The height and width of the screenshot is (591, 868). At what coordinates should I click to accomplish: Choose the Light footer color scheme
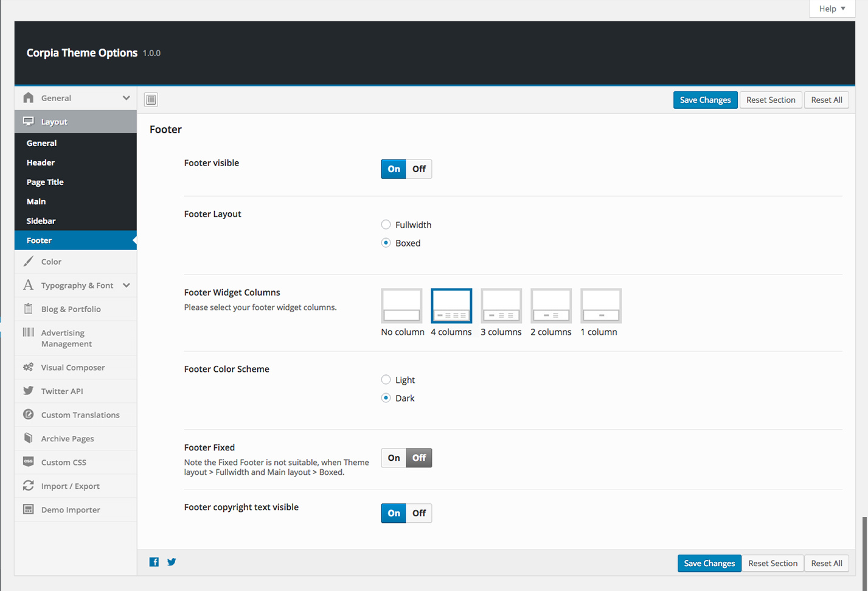pos(386,380)
